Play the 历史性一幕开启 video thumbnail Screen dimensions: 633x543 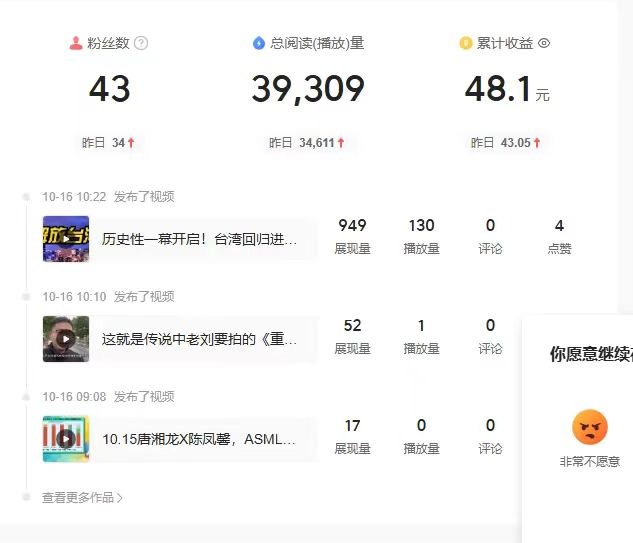tap(66, 239)
